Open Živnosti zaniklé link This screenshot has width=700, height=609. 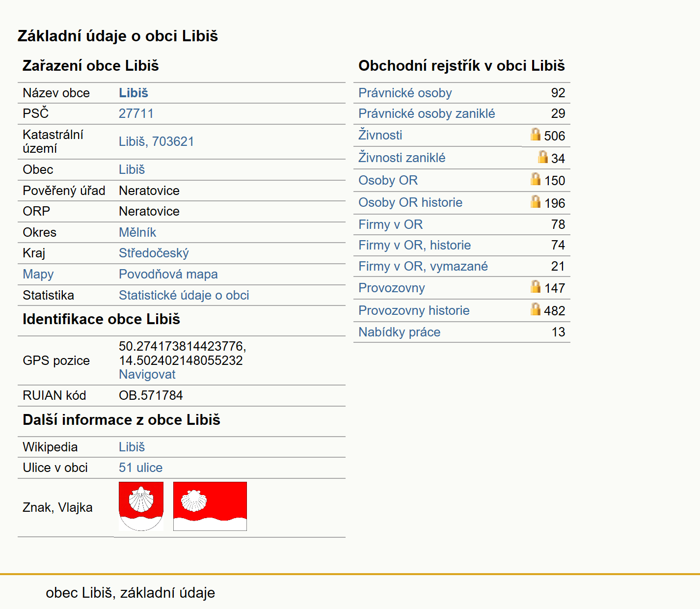(402, 158)
